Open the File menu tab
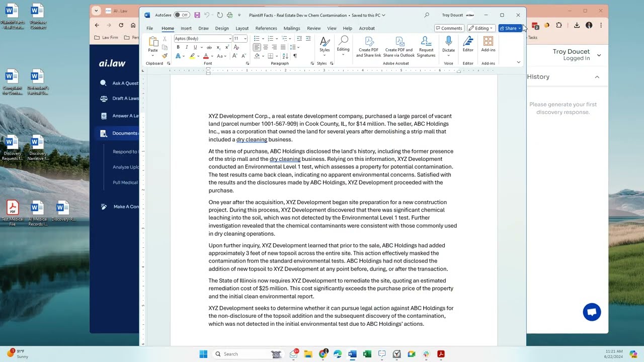Viewport: 644px width, 362px height. point(149,28)
